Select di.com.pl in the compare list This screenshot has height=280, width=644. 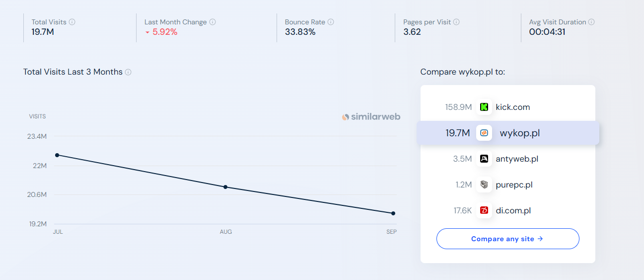[x=513, y=211]
